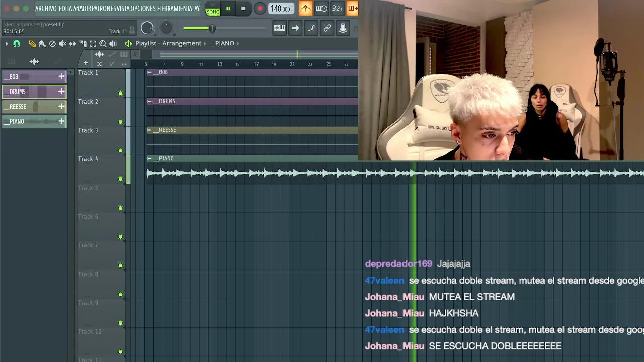Open _808 pattern options icon in picker
This screenshot has height=362, width=644.
(x=61, y=77)
